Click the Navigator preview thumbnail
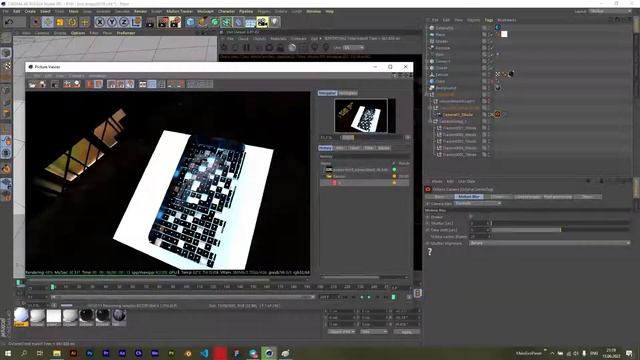Image resolution: width=640 pixels, height=360 pixels. point(361,116)
